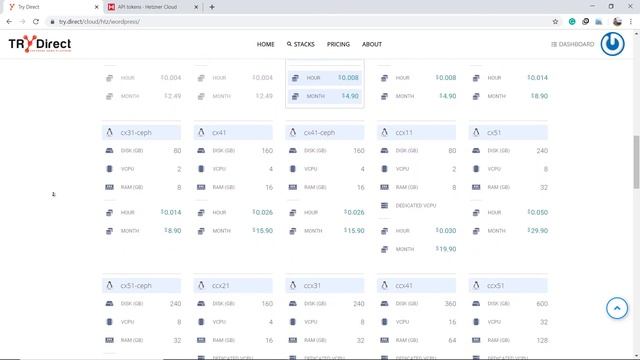Select the ccx41 server plan

416,285
